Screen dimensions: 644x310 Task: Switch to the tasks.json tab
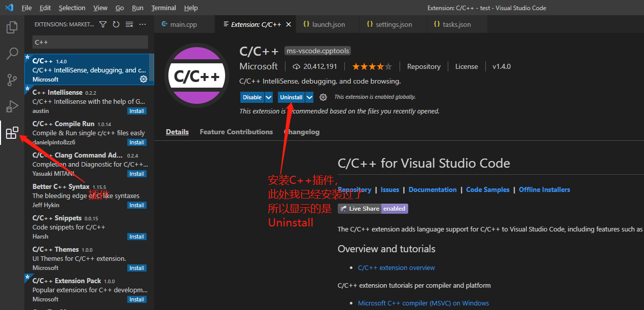456,24
